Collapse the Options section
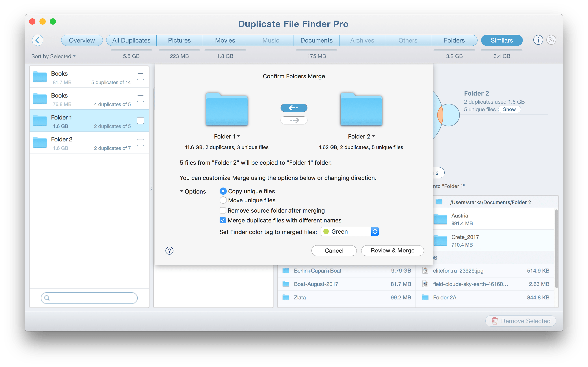588x367 pixels. pyautogui.click(x=182, y=191)
